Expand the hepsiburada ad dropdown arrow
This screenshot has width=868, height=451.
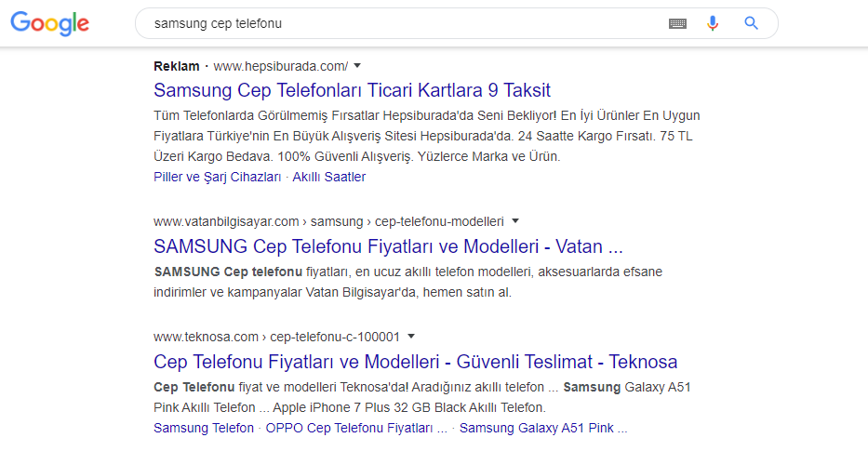(357, 66)
